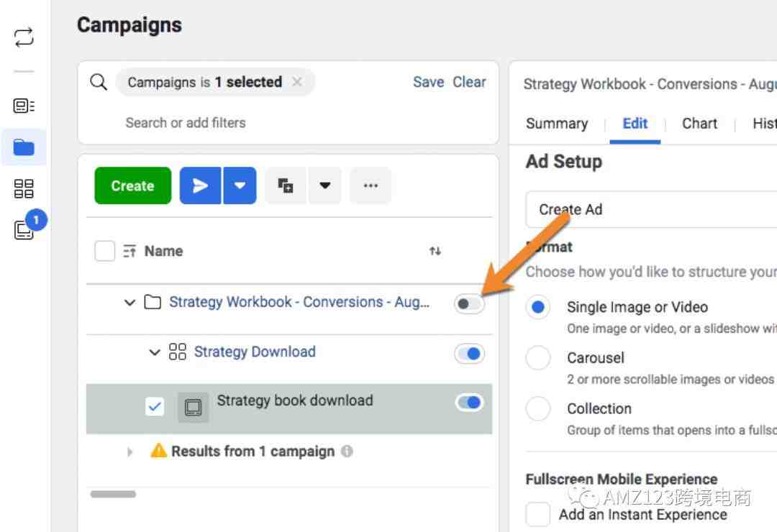Turn on the Strategy Workbook campaign toggle
Screen dimensions: 777x532
click(469, 304)
